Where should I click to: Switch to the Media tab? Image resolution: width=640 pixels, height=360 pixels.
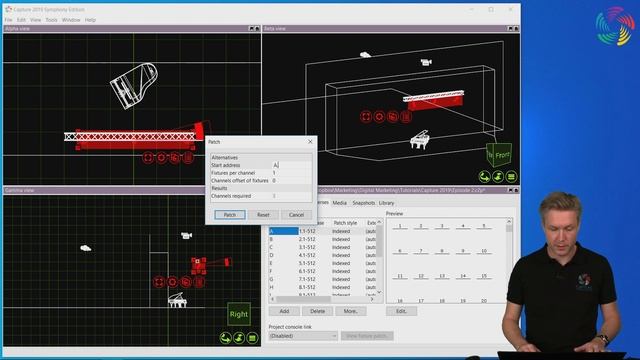click(340, 203)
